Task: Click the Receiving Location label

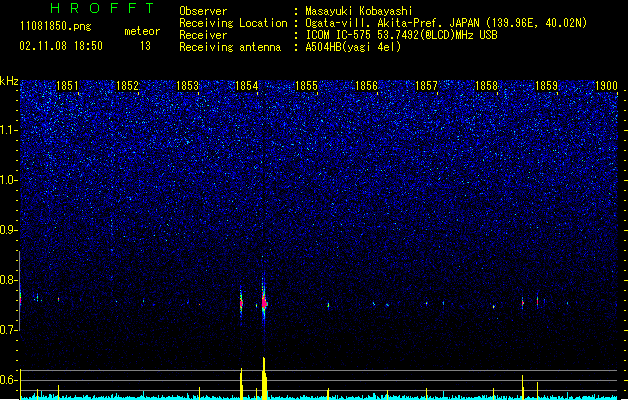Action: click(x=233, y=23)
